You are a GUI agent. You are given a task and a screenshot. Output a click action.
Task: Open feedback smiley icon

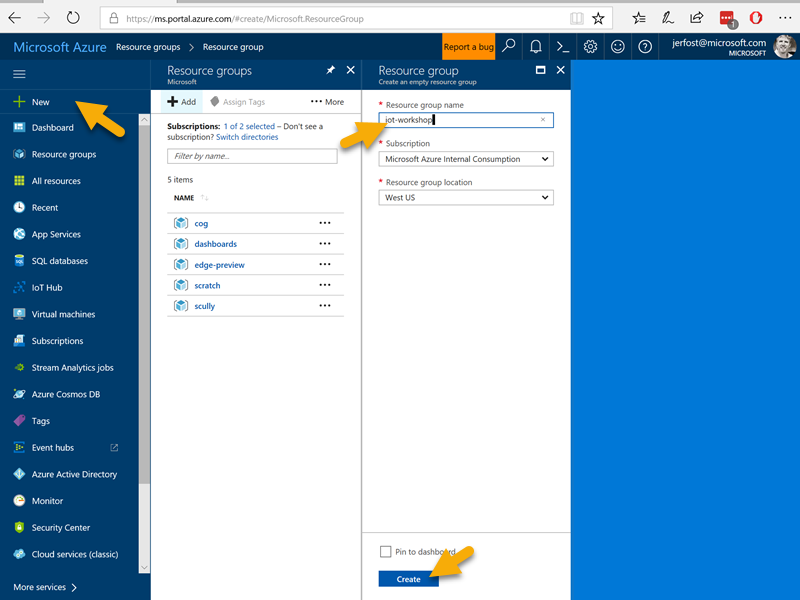[618, 46]
